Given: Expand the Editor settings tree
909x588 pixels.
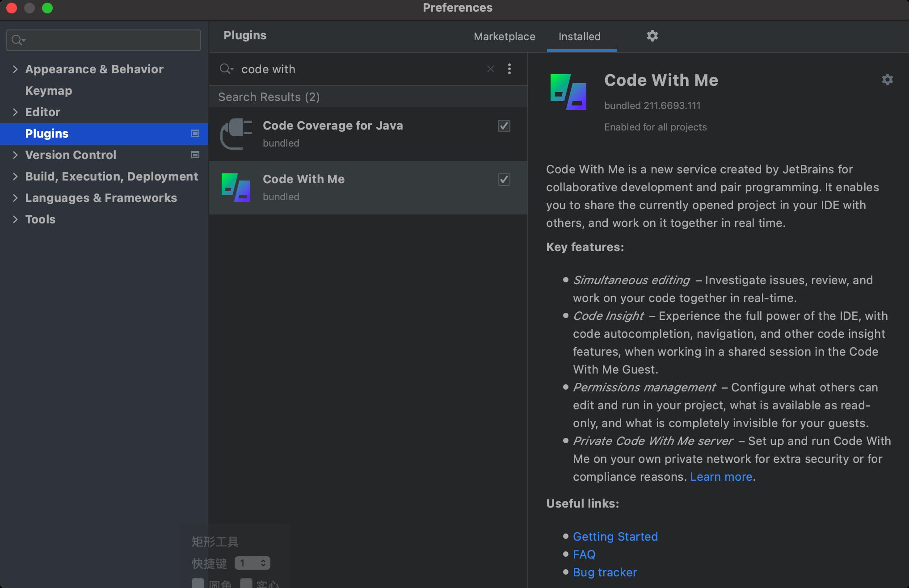Looking at the screenshot, I should (15, 112).
